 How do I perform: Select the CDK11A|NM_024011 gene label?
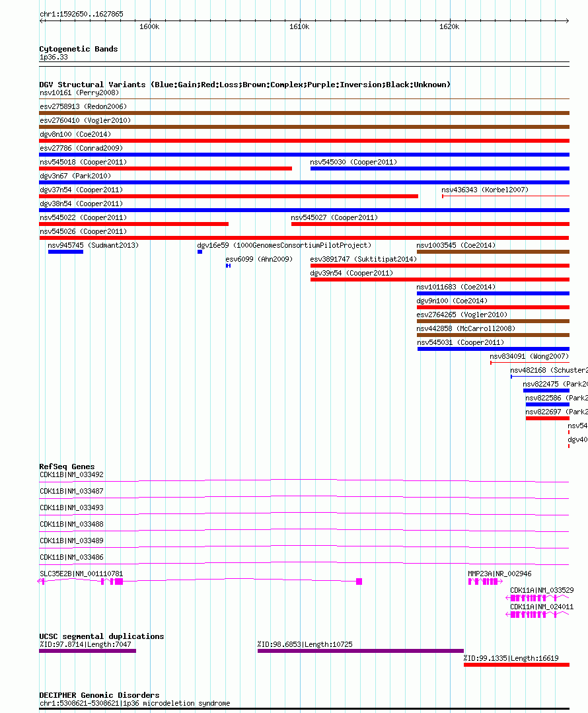click(542, 607)
